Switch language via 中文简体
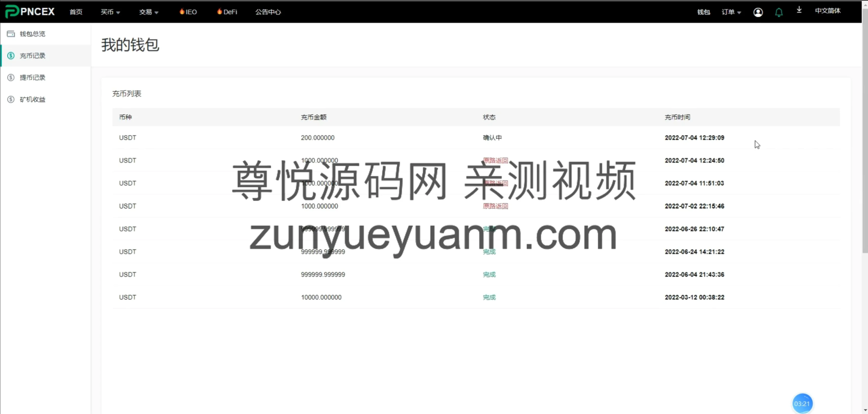868x414 pixels. click(x=827, y=11)
